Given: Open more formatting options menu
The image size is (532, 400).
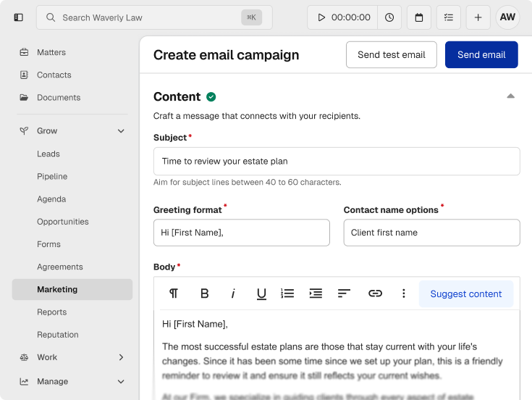Looking at the screenshot, I should 403,293.
